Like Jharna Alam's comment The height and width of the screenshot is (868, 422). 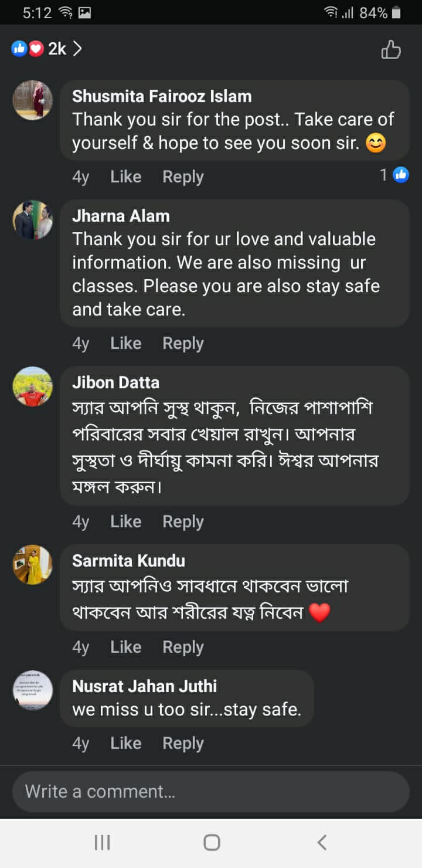pos(125,344)
